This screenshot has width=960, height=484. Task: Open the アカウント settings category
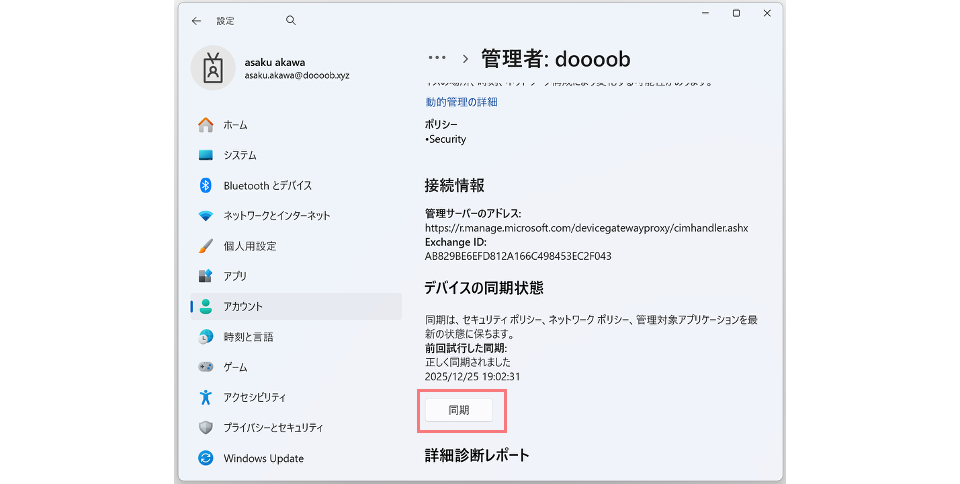pos(243,306)
